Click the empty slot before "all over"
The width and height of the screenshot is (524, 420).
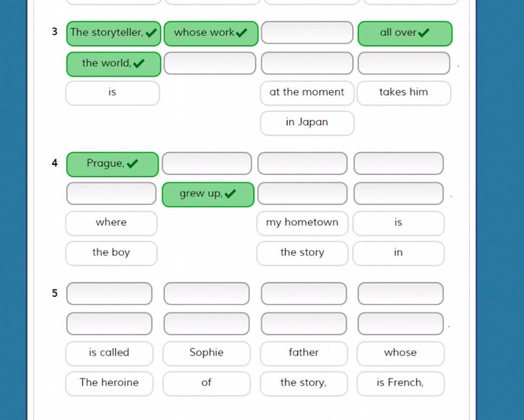307,33
